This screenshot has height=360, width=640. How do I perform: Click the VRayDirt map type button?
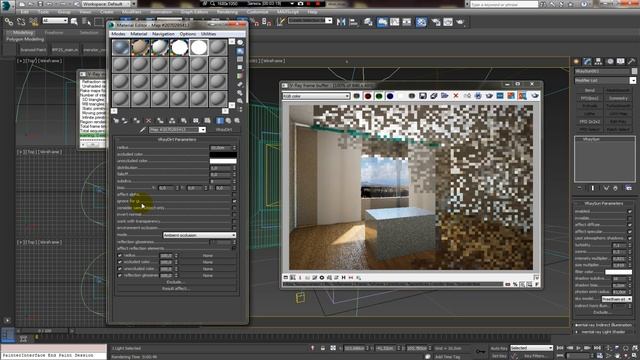[x=223, y=130]
